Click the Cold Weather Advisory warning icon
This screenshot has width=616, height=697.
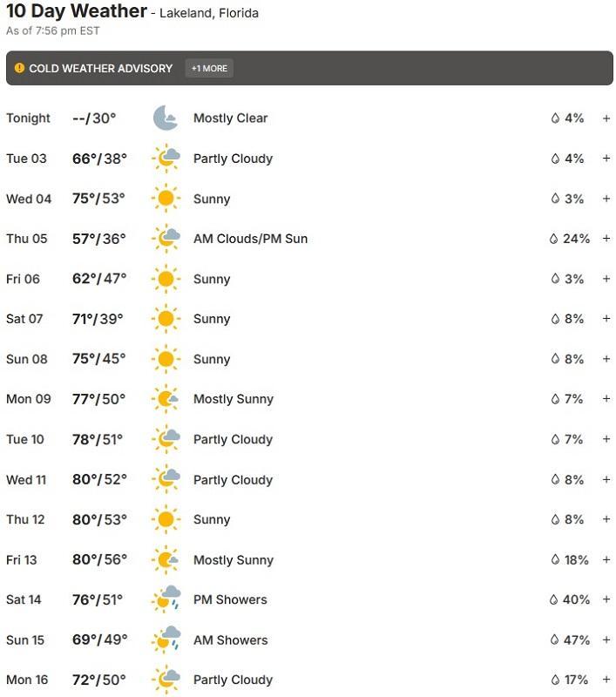pos(19,68)
